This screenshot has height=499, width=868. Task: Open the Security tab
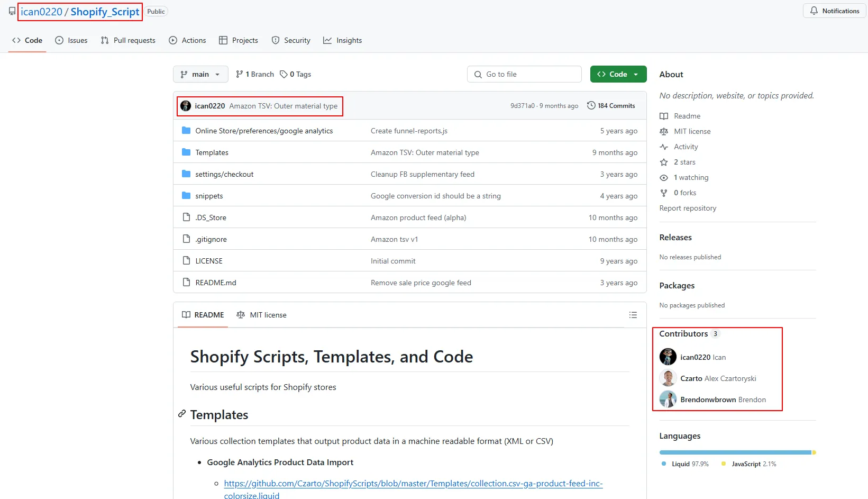tap(291, 40)
